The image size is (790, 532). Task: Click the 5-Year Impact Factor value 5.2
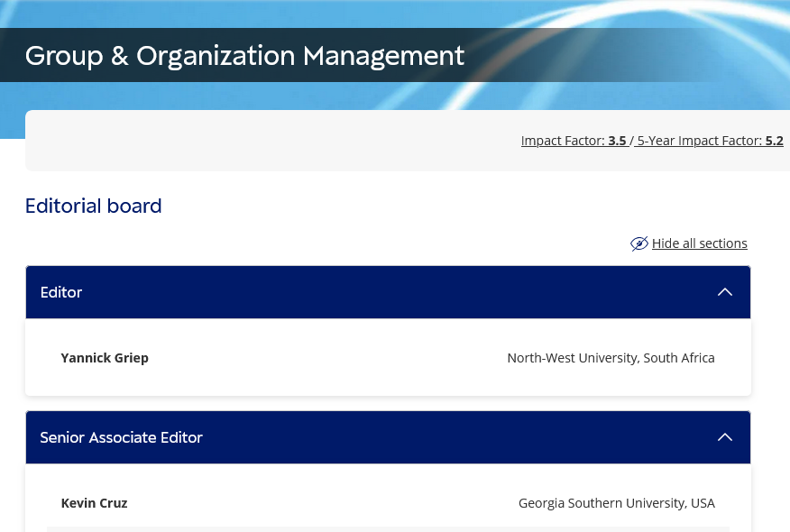[x=774, y=141]
